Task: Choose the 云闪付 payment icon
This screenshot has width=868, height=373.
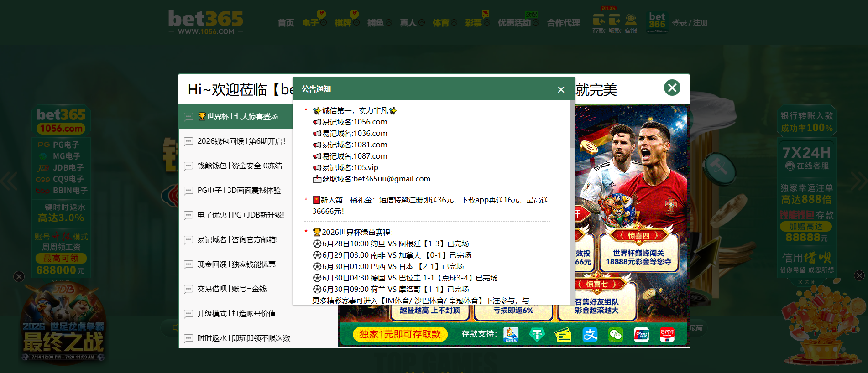Action: coord(667,335)
